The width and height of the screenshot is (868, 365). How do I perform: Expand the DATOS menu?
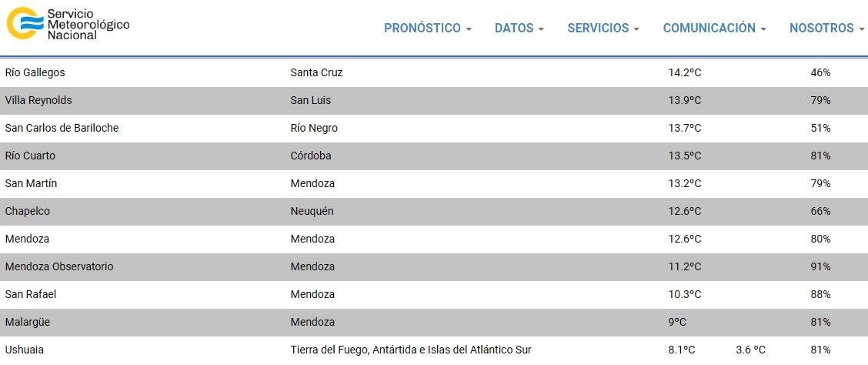tap(519, 28)
